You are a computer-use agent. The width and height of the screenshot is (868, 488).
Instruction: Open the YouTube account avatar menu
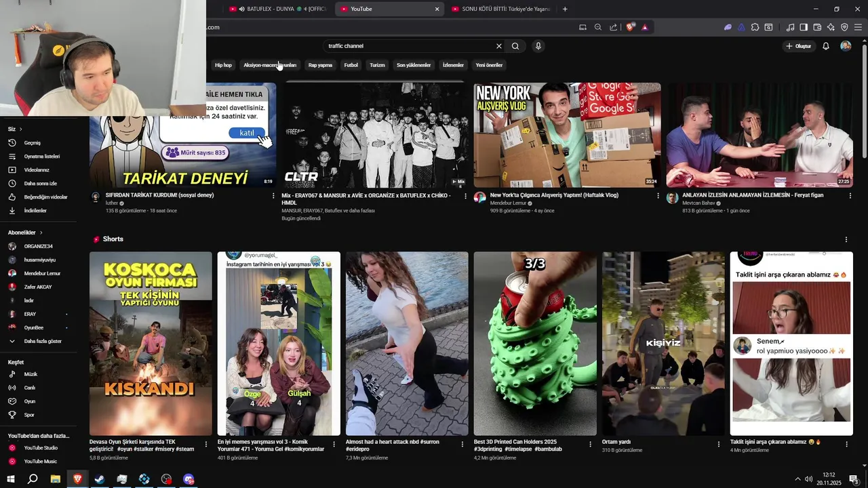point(846,46)
